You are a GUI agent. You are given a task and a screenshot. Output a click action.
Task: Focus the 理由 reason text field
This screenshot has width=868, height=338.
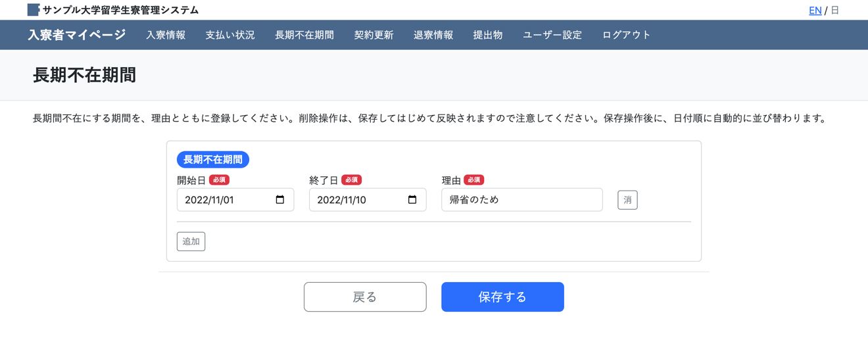[521, 200]
